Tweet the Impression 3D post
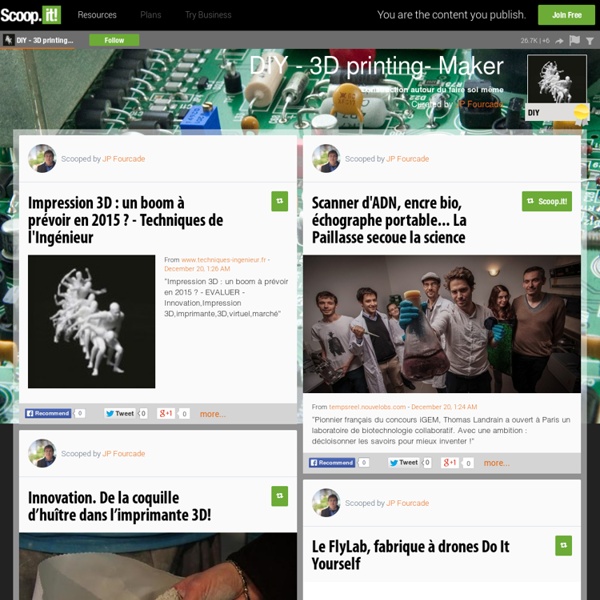Screen dimensions: 600x600 pos(120,413)
